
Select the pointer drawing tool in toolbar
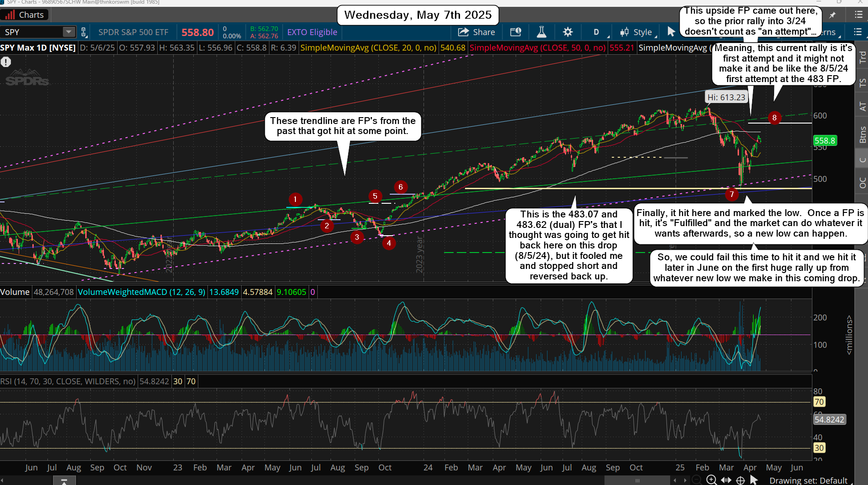pyautogui.click(x=671, y=32)
